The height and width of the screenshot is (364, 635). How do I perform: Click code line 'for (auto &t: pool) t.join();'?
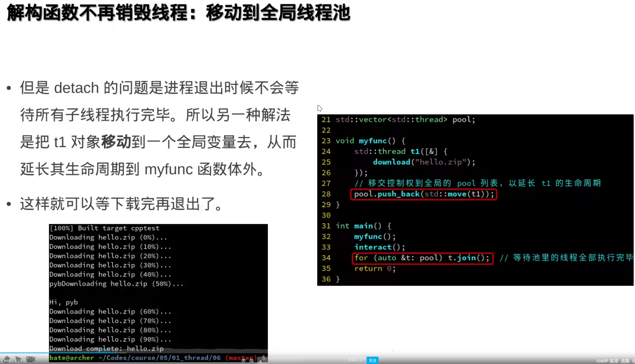tap(422, 258)
